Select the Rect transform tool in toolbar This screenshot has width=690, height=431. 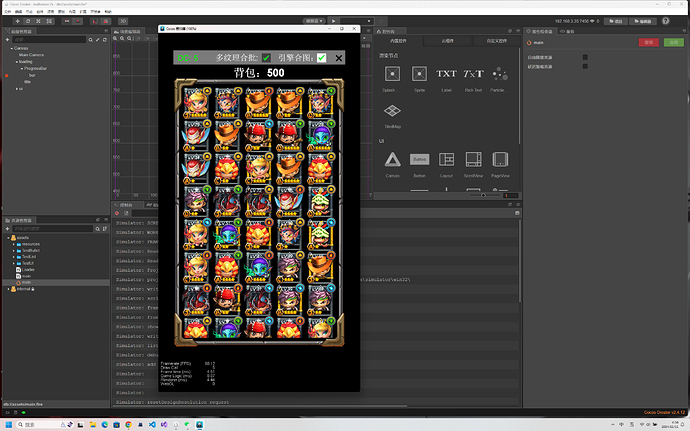tap(49, 21)
